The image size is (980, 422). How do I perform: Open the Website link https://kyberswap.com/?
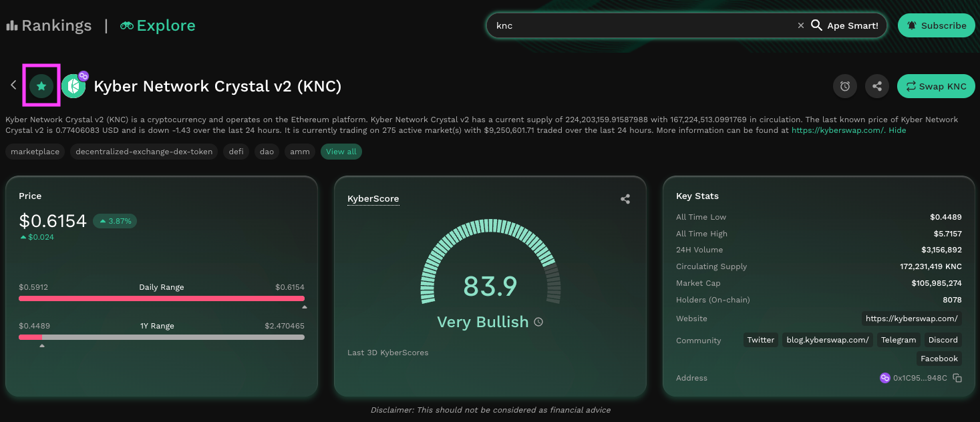(x=912, y=319)
